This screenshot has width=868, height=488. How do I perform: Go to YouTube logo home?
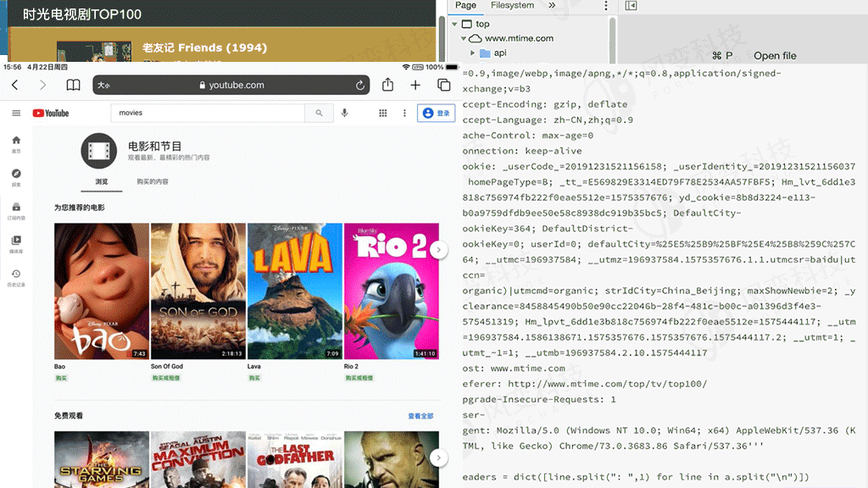pyautogui.click(x=51, y=113)
